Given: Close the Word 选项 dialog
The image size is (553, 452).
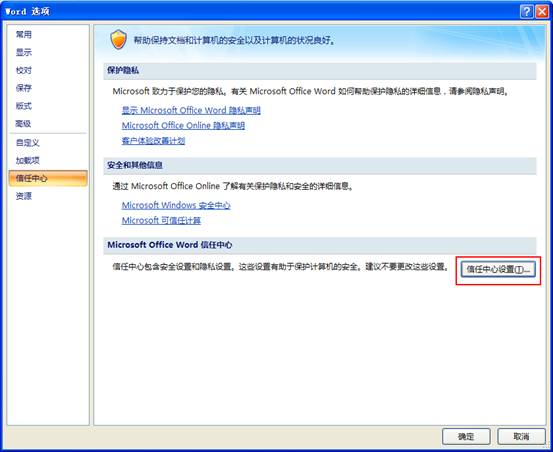Looking at the screenshot, I should [541, 12].
